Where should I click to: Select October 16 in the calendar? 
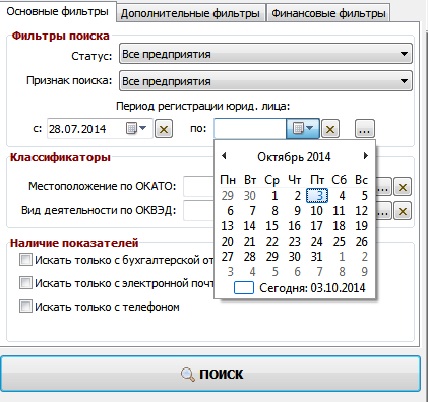pos(294,226)
